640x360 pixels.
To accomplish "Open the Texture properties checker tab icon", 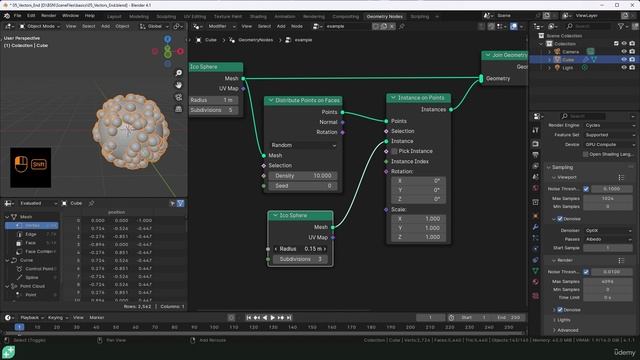I will click(536, 296).
